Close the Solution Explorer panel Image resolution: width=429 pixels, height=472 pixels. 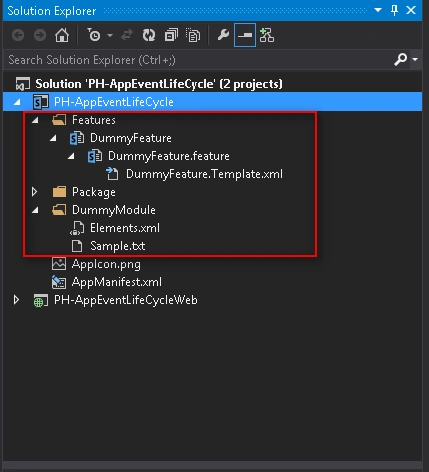click(x=411, y=10)
